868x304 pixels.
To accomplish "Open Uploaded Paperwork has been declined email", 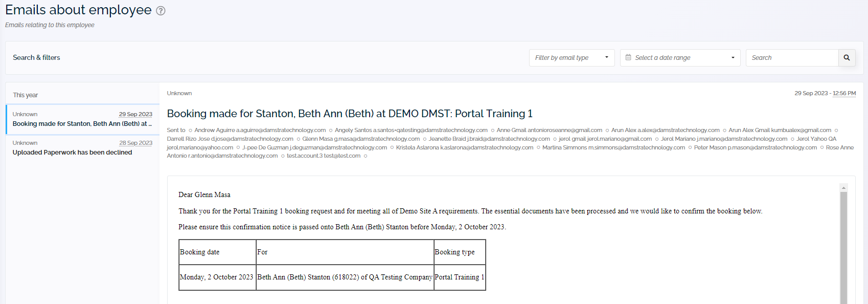I will click(x=83, y=148).
